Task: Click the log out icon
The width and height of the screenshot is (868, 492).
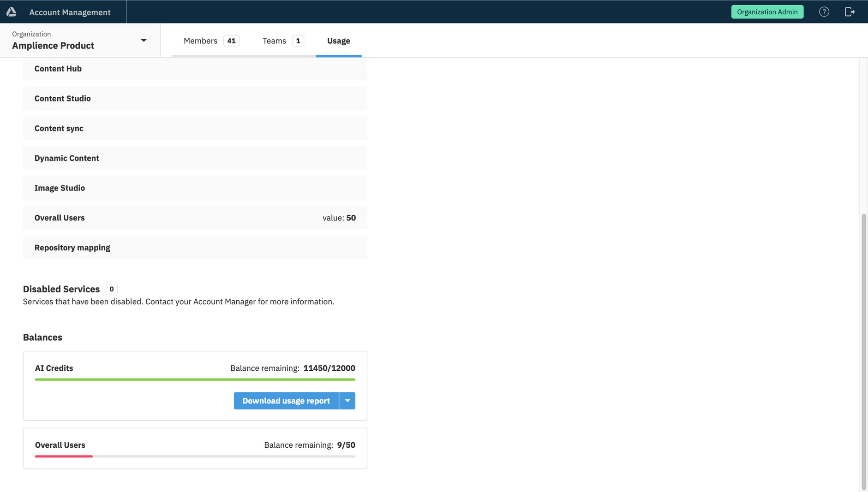Action: point(850,12)
